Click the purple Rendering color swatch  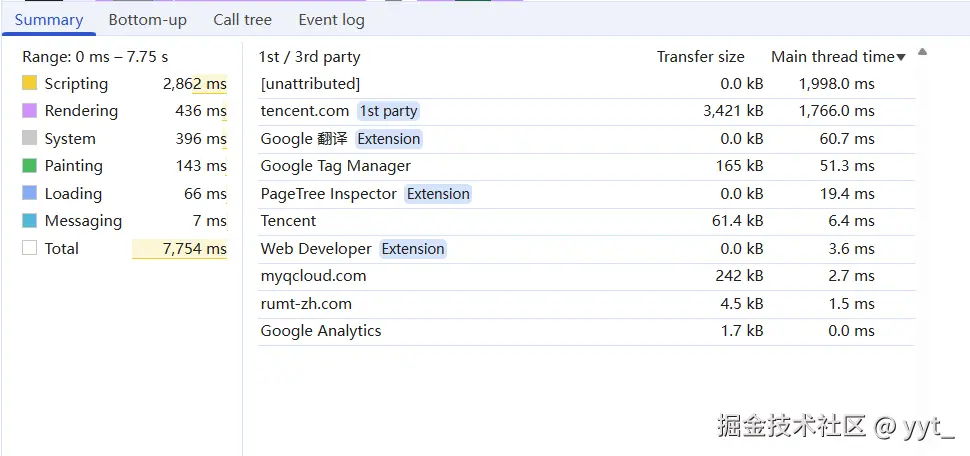pyautogui.click(x=29, y=111)
